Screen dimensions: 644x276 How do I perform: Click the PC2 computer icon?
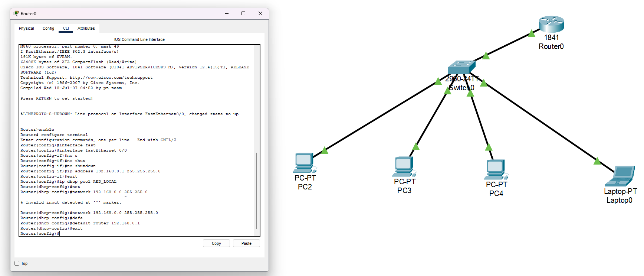click(x=305, y=163)
